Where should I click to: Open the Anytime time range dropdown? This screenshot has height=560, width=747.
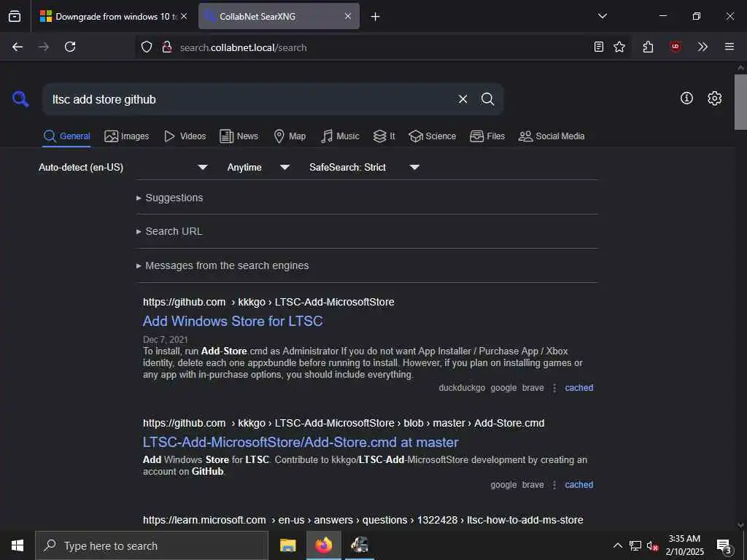[x=258, y=167]
